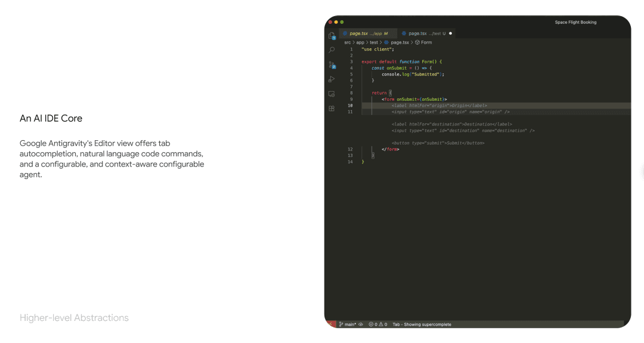Click the cloud publish icon beside main branch

click(x=361, y=325)
